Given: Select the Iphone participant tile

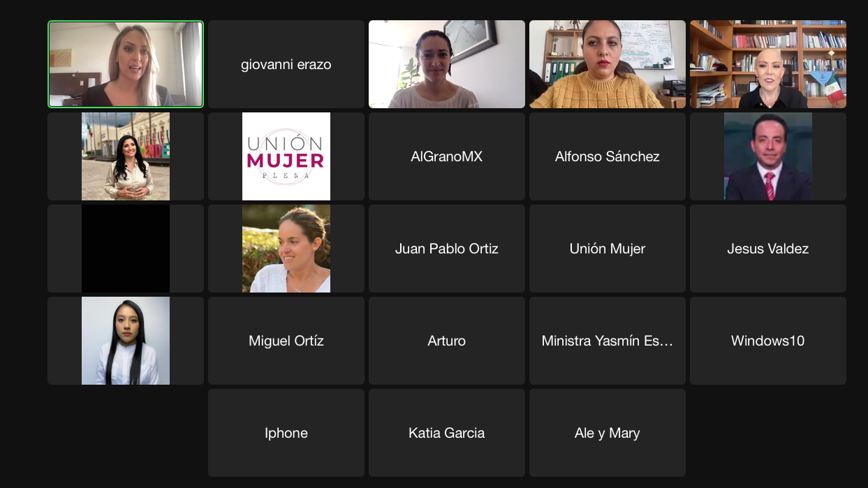Looking at the screenshot, I should click(286, 433).
